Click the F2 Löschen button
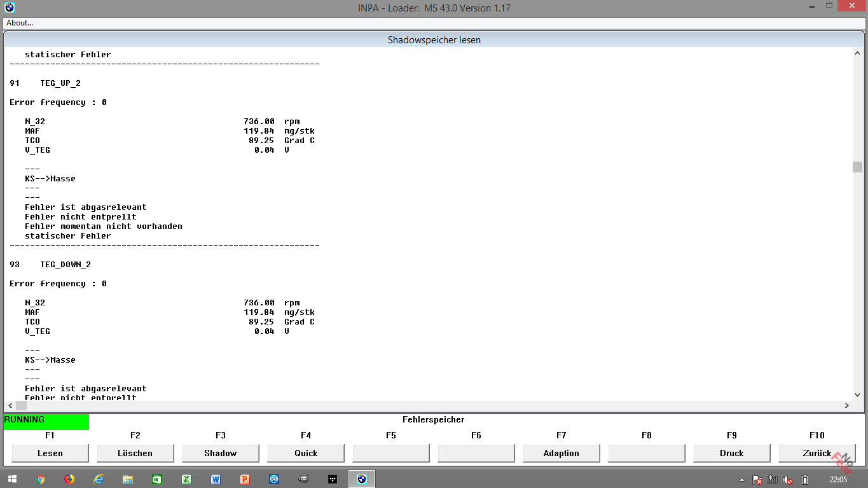This screenshot has height=488, width=868. 135,453
